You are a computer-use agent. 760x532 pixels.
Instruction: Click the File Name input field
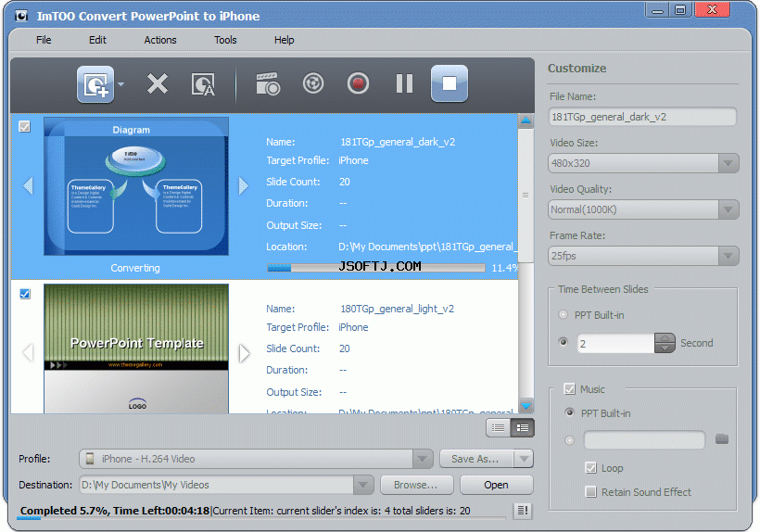642,117
